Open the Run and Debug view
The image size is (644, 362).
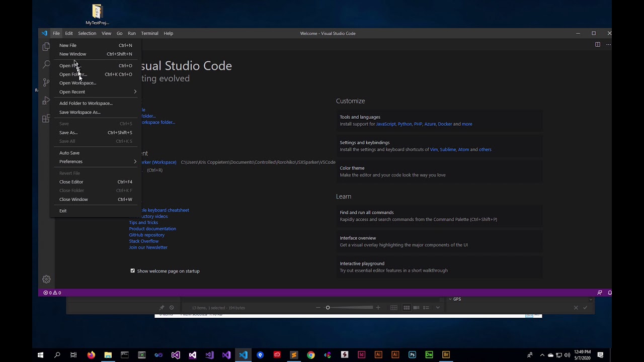pyautogui.click(x=46, y=101)
